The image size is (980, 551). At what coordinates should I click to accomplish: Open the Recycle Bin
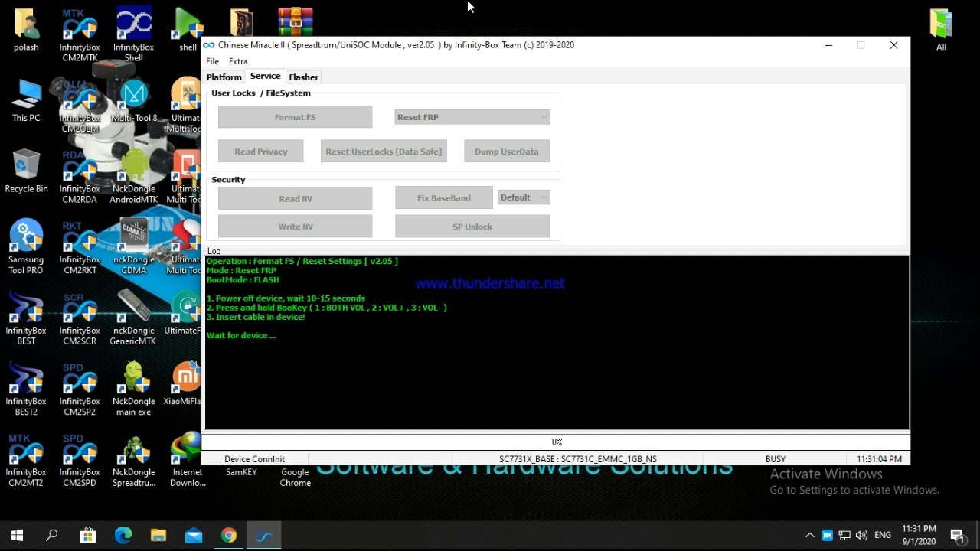tap(26, 171)
